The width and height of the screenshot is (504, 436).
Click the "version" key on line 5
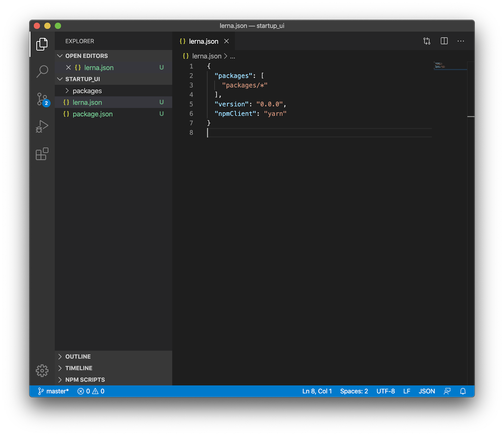(232, 104)
